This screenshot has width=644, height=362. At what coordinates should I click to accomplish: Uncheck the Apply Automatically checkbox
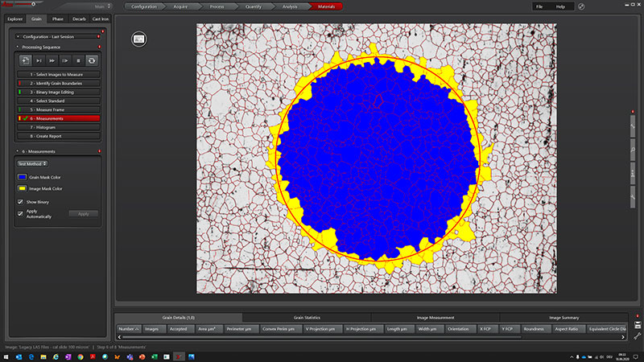[21, 212]
